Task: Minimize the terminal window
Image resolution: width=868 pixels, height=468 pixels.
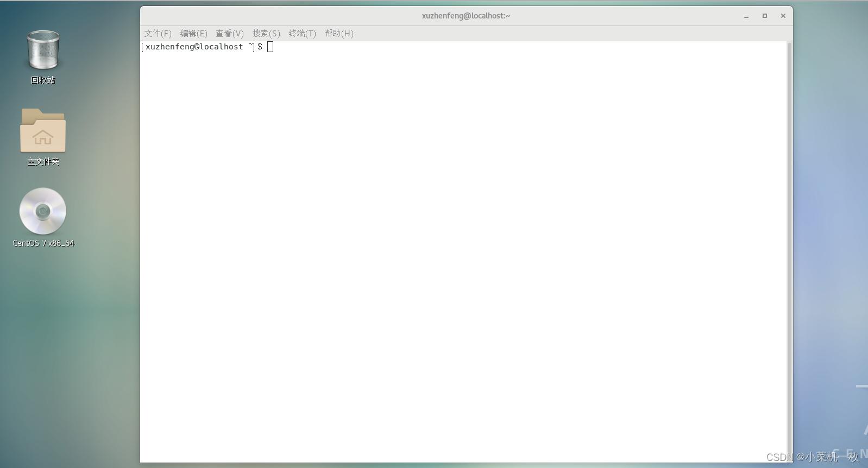Action: tap(746, 16)
